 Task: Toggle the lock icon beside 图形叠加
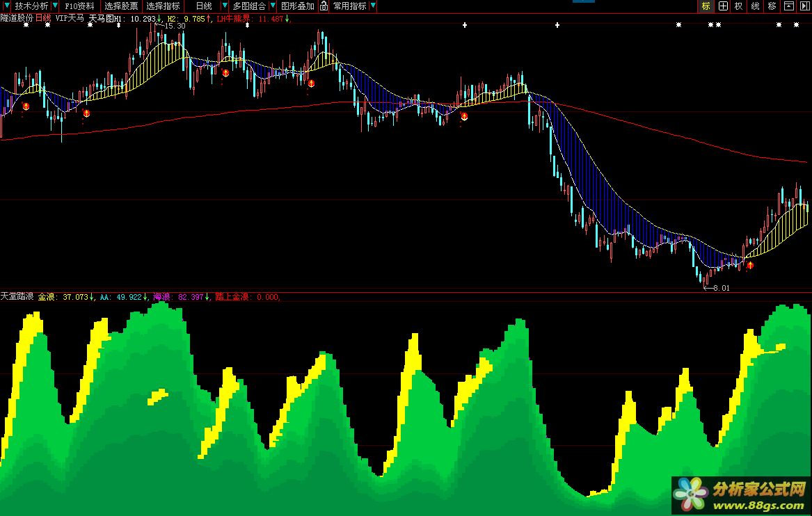[324, 6]
